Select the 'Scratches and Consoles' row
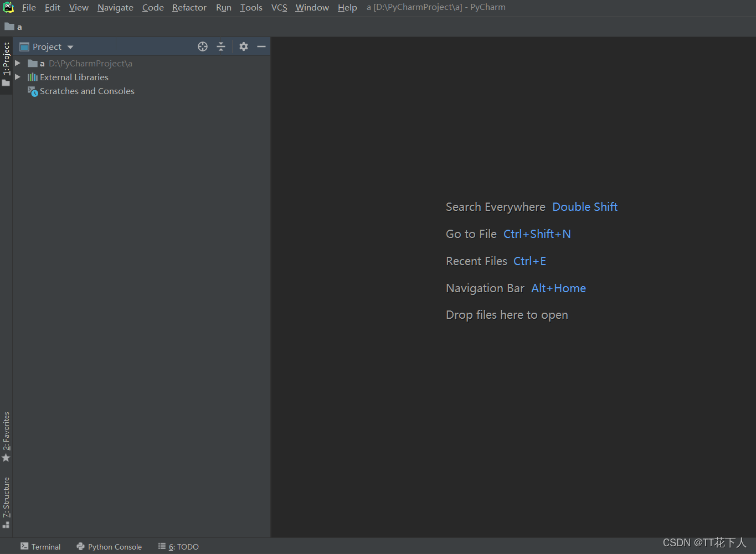Viewport: 756px width, 554px height. (x=87, y=91)
